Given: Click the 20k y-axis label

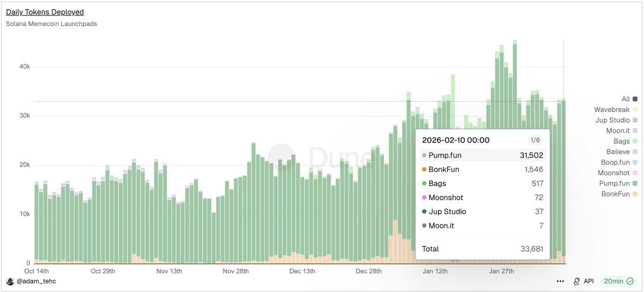Looking at the screenshot, I should click(x=25, y=165).
